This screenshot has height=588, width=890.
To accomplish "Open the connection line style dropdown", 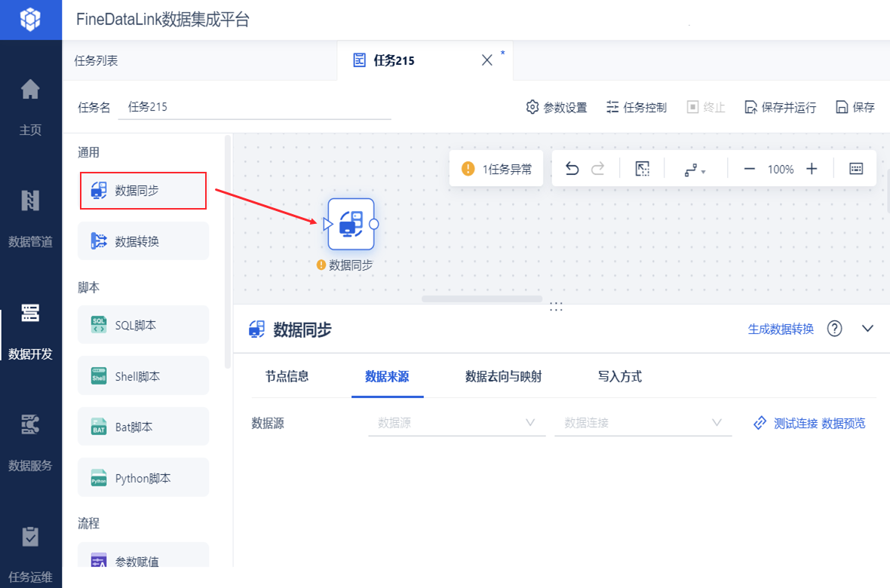I will point(695,169).
